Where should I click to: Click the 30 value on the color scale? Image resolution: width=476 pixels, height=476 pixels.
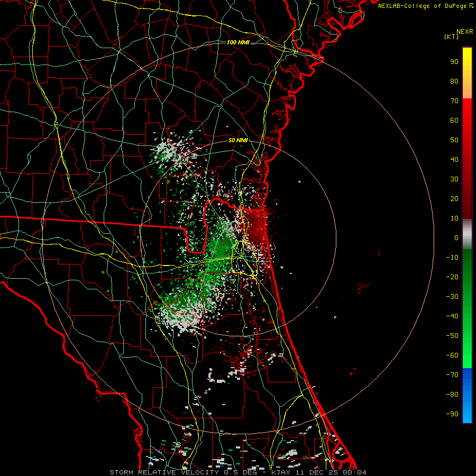pyautogui.click(x=454, y=179)
